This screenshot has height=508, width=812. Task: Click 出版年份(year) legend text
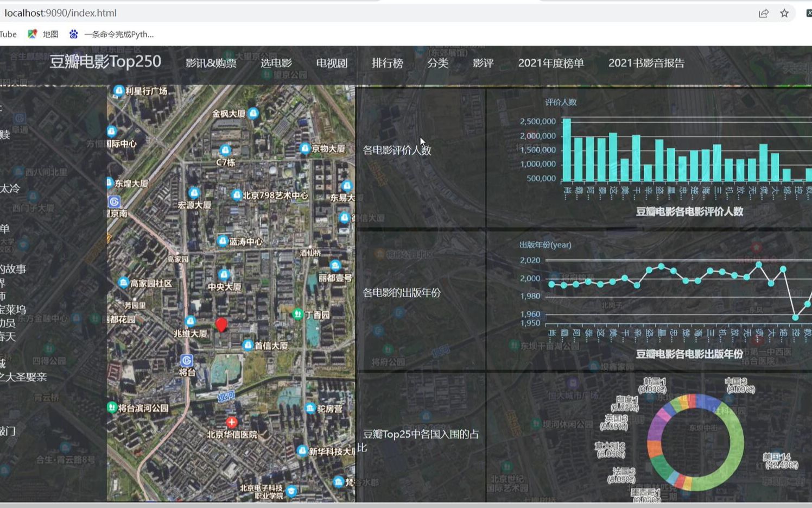545,245
